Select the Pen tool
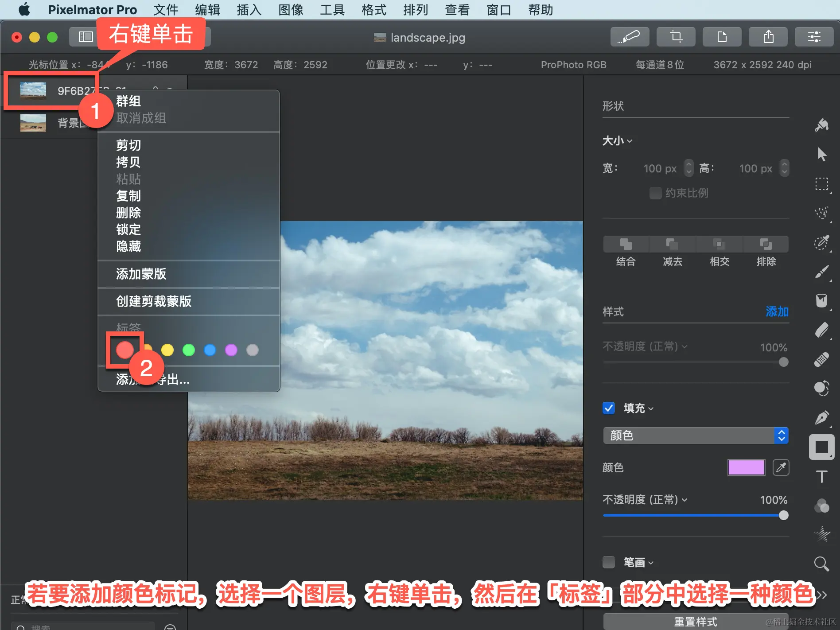 click(822, 418)
